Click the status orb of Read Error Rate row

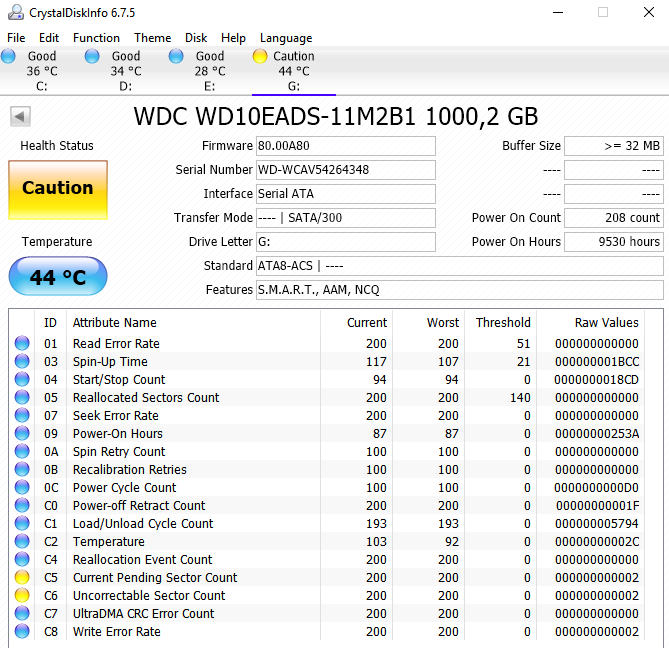(x=22, y=343)
